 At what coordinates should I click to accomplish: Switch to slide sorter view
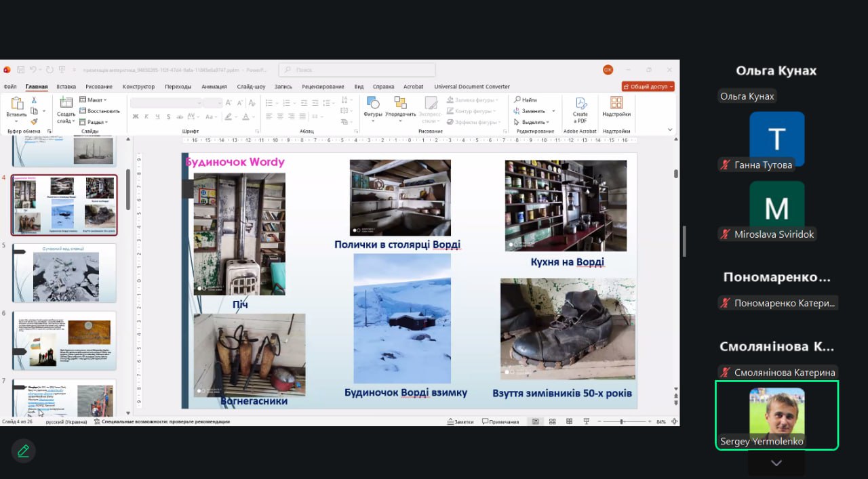click(x=552, y=421)
